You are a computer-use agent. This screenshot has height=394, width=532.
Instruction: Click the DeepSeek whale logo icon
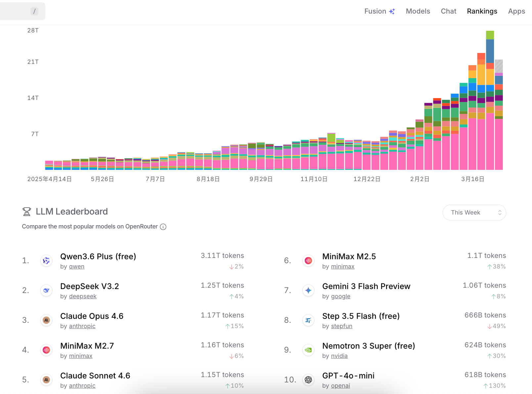point(46,291)
